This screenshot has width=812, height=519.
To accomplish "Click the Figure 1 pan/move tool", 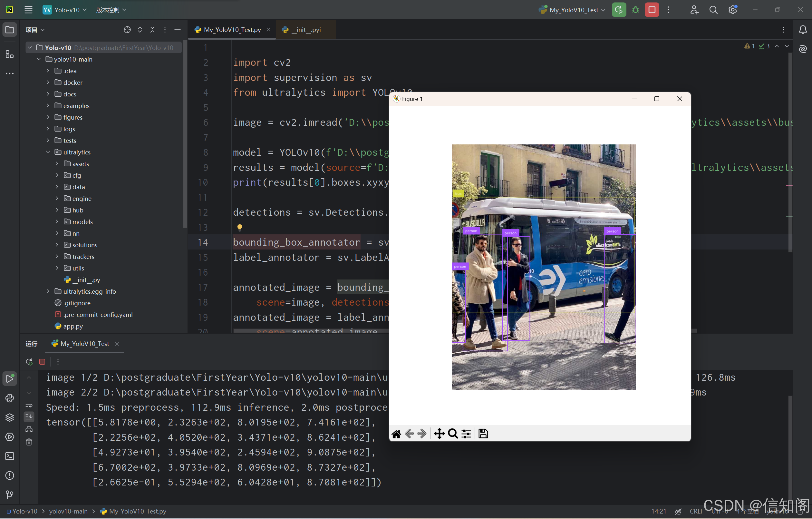I will point(439,433).
